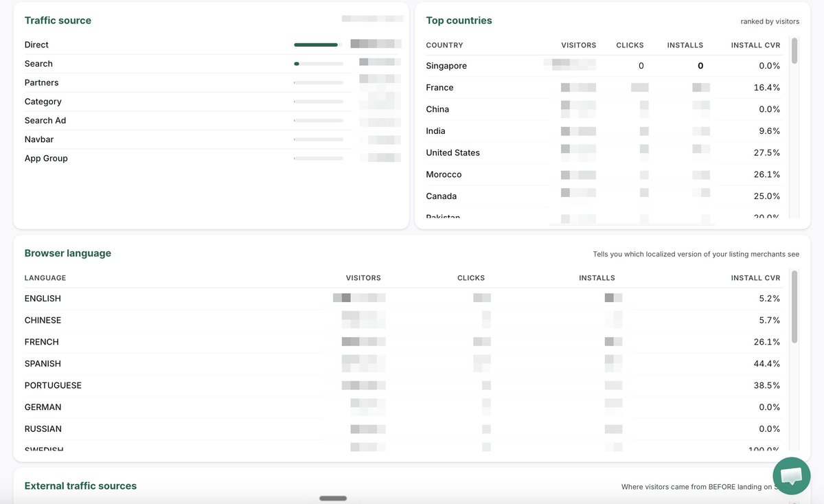Sort Browser language by VISITORS header

[363, 278]
